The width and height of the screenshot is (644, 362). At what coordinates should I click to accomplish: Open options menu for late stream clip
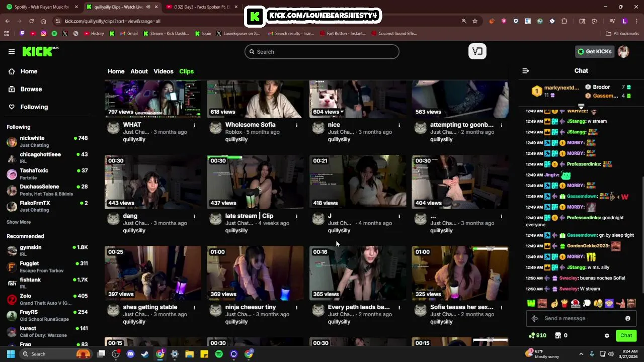click(296, 216)
